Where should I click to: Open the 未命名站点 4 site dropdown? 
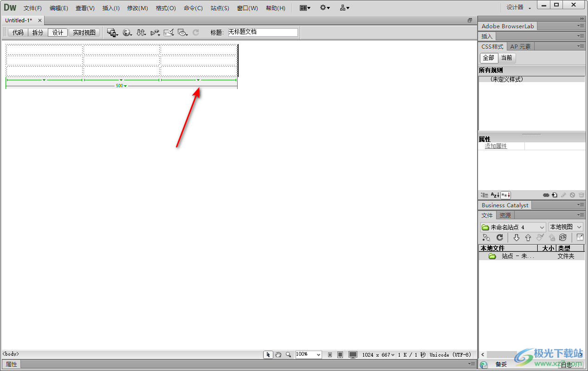coord(513,227)
